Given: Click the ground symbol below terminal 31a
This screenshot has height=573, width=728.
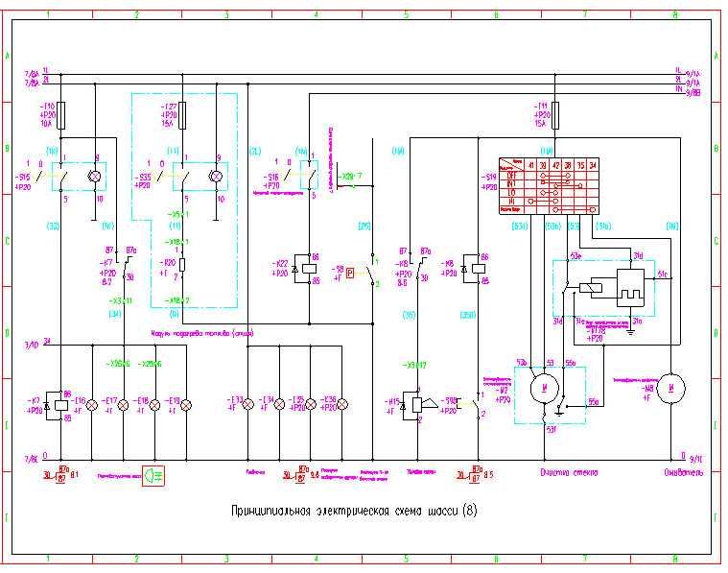Looking at the screenshot, I should 630,331.
